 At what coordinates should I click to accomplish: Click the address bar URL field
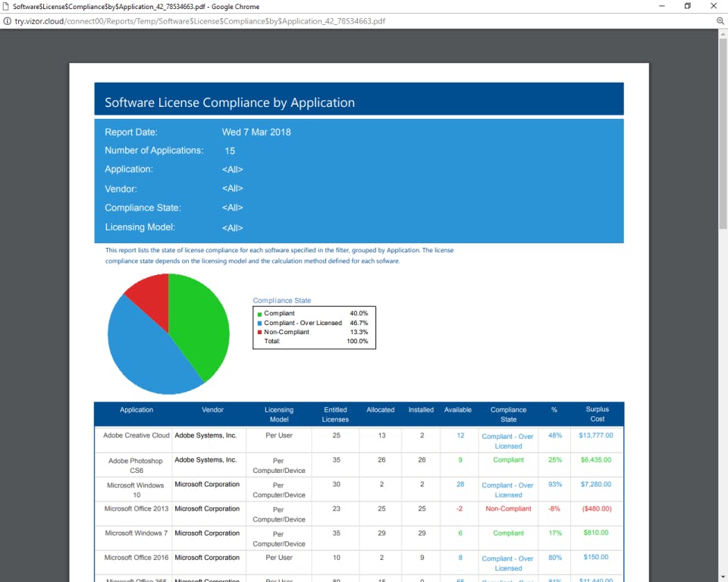point(199,21)
